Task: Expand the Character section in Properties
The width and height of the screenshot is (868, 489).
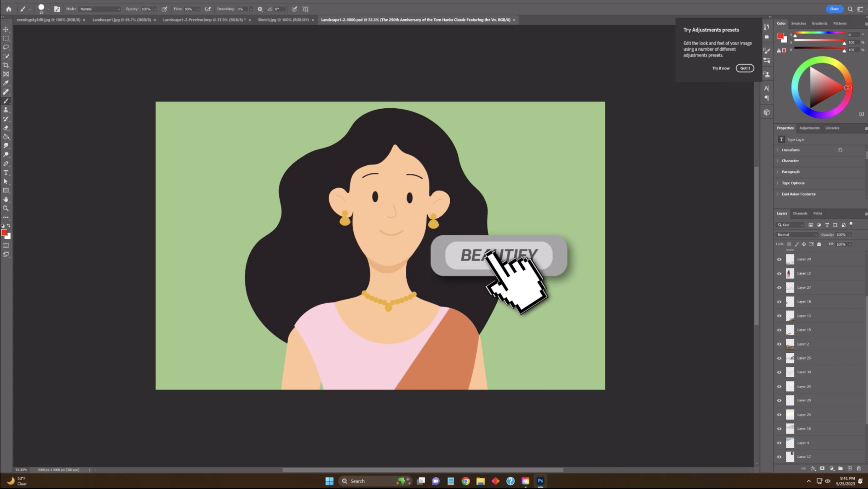Action: point(790,161)
